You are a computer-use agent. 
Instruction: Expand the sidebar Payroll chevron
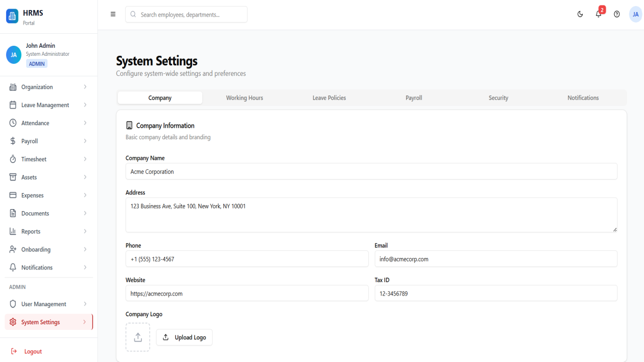point(85,141)
